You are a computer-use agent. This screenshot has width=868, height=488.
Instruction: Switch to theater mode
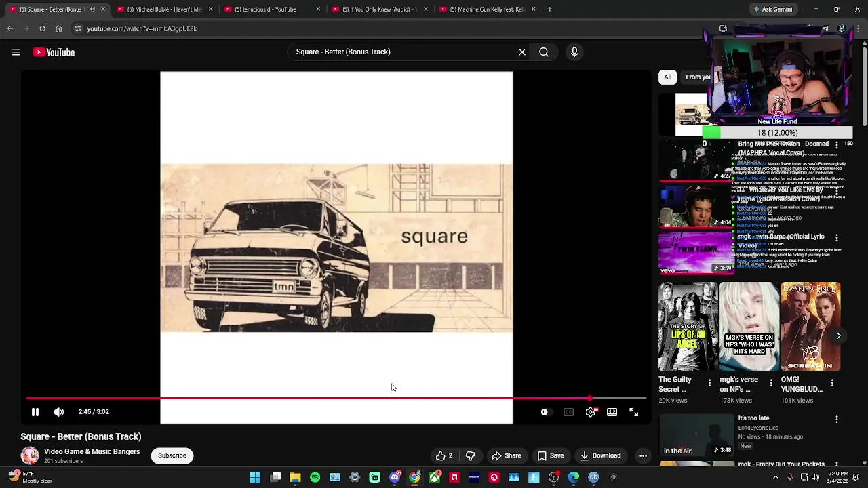[x=612, y=412]
